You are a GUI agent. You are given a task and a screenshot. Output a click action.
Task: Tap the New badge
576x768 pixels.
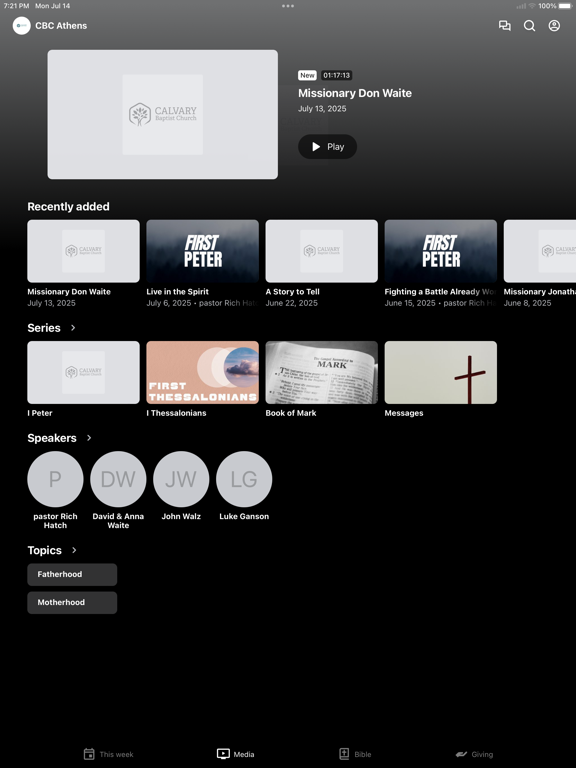307,75
